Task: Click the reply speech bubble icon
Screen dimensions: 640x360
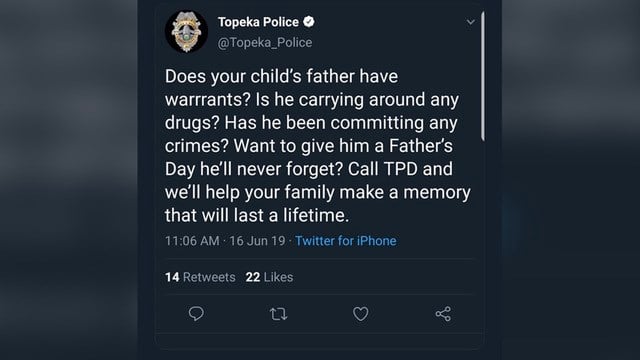Action: [196, 313]
